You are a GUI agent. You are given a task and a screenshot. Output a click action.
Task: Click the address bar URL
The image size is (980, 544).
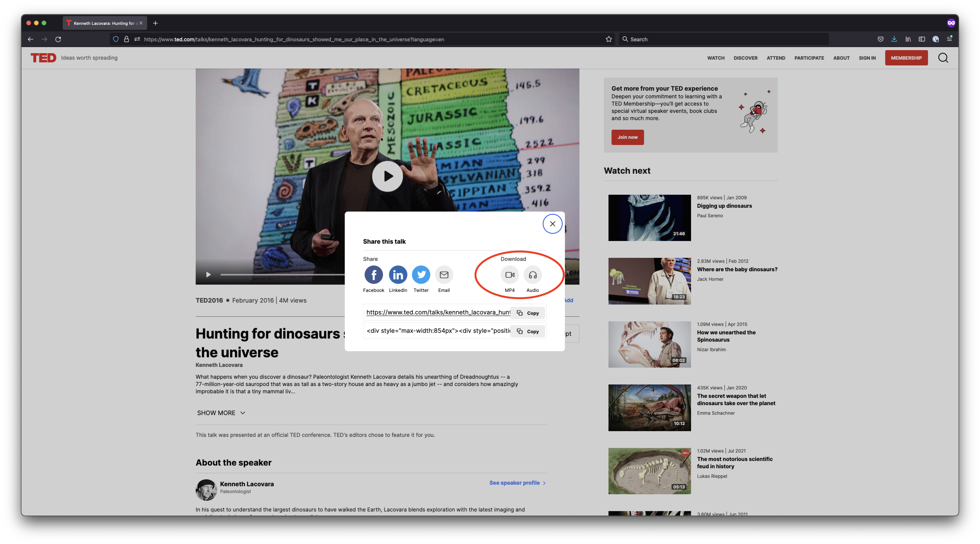point(294,39)
